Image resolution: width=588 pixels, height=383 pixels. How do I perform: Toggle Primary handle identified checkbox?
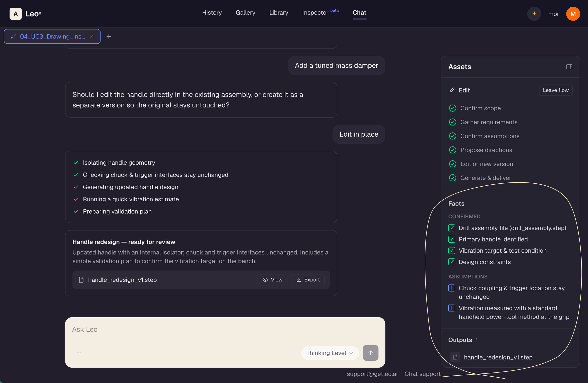tap(452, 239)
